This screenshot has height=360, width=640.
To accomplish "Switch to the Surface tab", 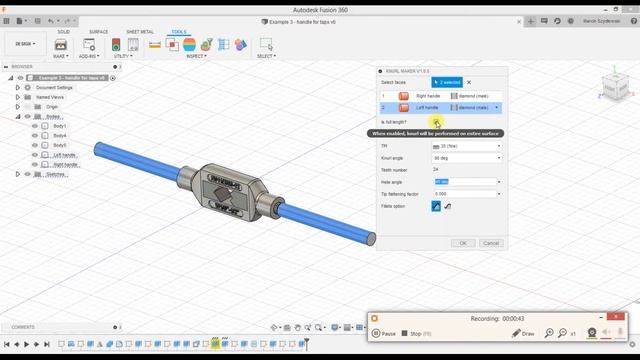I will click(98, 32).
